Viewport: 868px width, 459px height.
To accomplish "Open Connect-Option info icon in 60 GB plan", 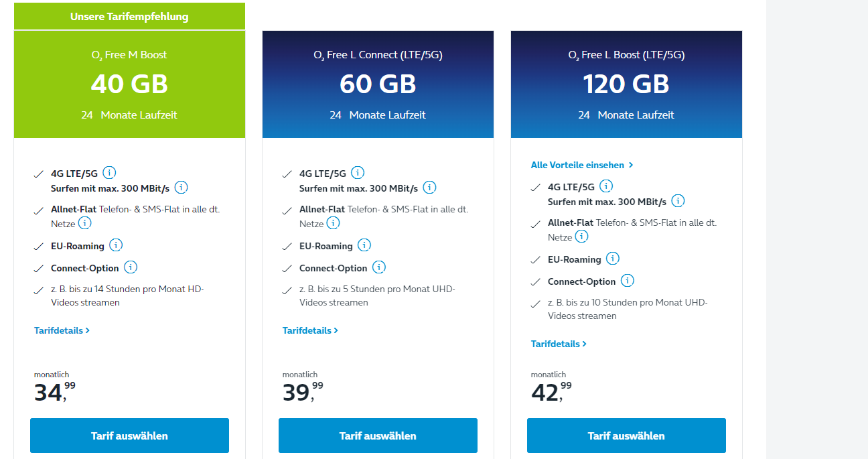I will point(378,267).
